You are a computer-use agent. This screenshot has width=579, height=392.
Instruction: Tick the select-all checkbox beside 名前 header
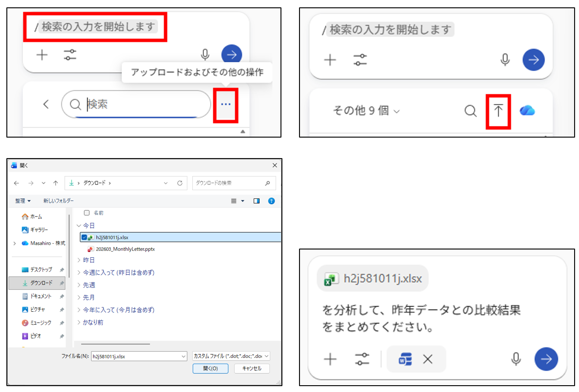pos(87,213)
